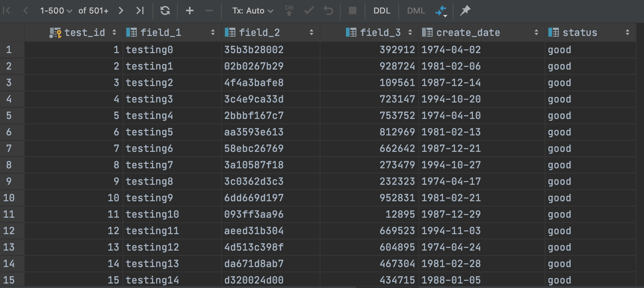Screen dimensions: 644x288
Task: Select cell 'testing12'
Action: click(x=172, y=247)
